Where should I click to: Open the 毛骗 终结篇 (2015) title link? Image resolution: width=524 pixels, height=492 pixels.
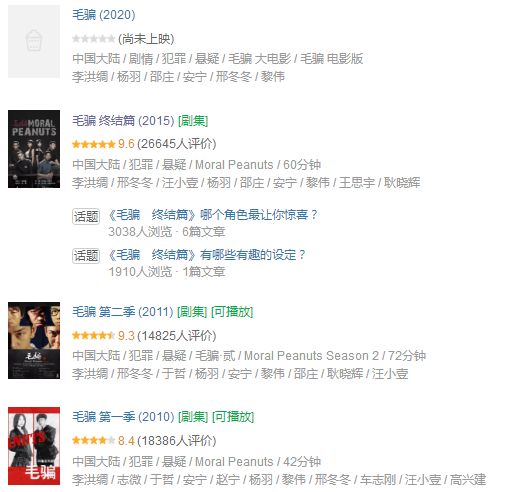(123, 121)
